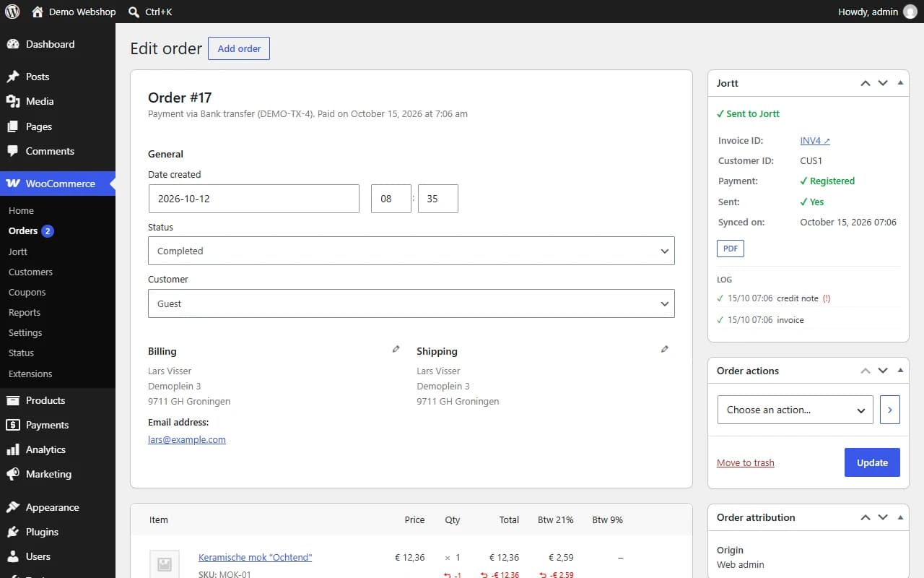
Task: Click the blue Update button
Action: pos(872,462)
